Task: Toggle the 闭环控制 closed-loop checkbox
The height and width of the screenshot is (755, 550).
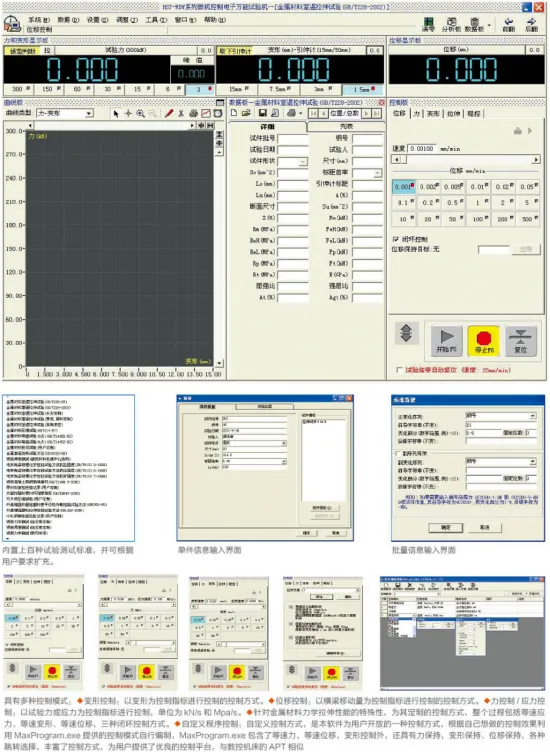Action: coord(396,239)
